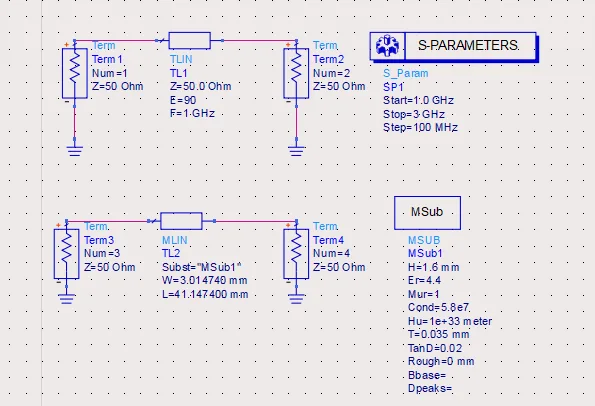Click the Term4 instance name
Viewport: 595px width, 406px height.
[328, 240]
